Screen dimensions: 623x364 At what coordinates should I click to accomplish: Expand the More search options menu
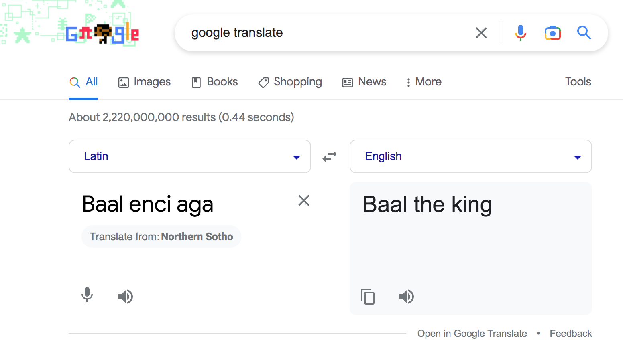point(423,82)
